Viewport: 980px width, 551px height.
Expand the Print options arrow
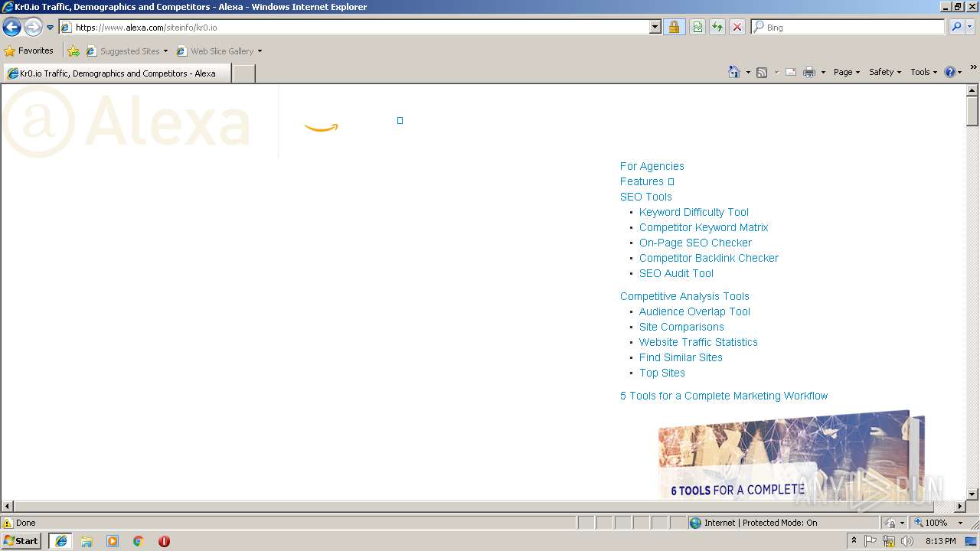coord(823,72)
